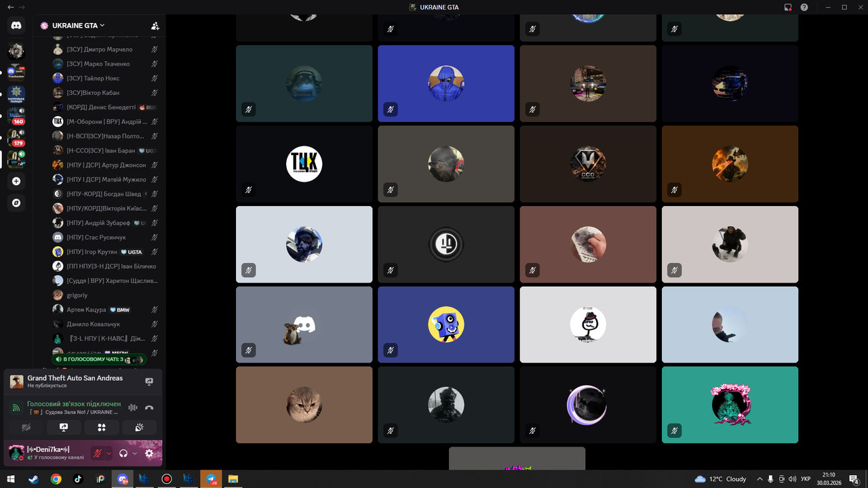Open taskbar weather 12°C Cloudy widget
This screenshot has height=488, width=868.
(x=720, y=479)
